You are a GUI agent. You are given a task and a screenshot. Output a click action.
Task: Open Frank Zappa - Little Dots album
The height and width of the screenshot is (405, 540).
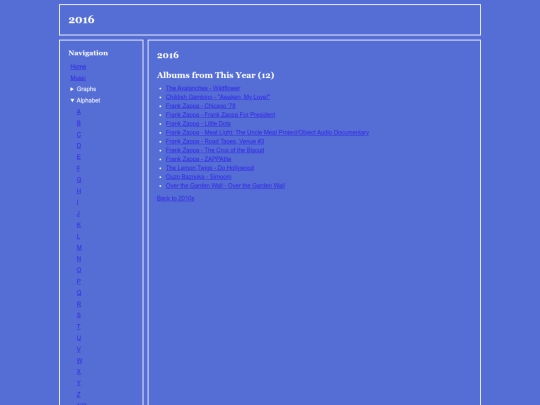(198, 124)
